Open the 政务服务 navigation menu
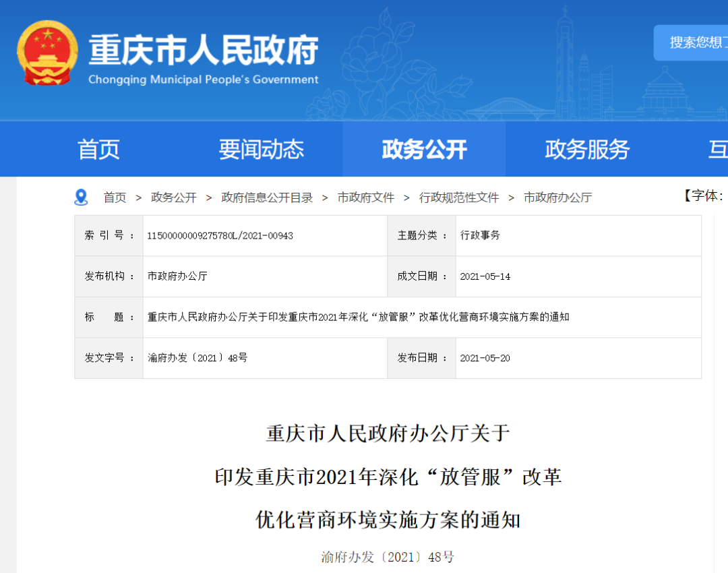728x573 pixels. (586, 149)
